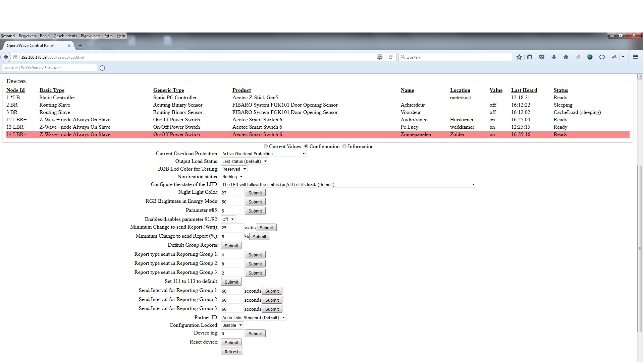Go to the home page icon
644x362 pixels.
(x=566, y=57)
